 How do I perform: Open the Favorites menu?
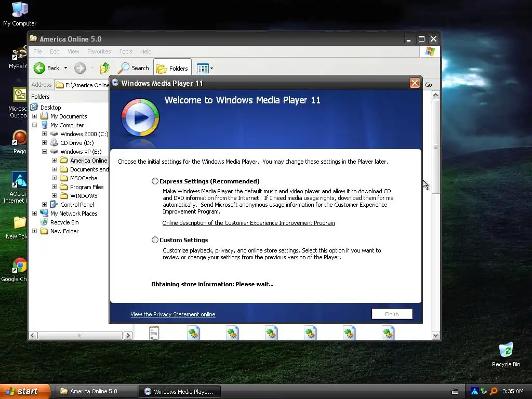99,51
